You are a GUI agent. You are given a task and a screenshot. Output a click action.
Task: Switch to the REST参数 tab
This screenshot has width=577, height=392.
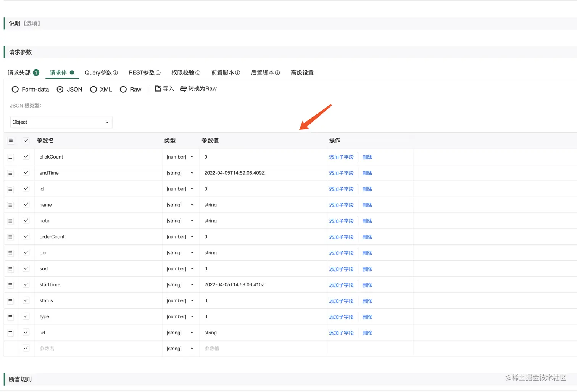(144, 72)
